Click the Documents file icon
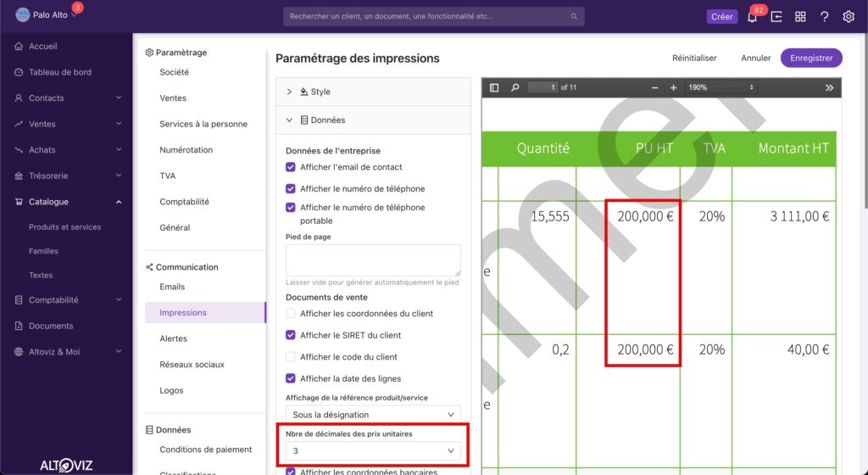 (19, 326)
